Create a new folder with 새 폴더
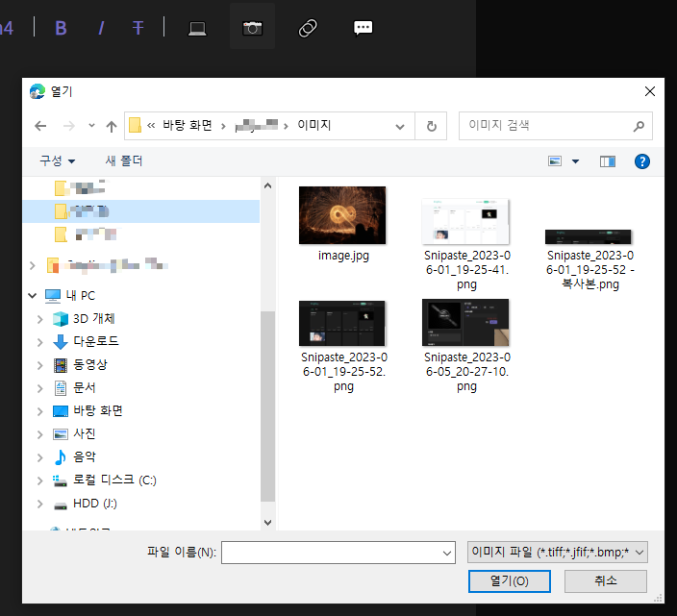The height and width of the screenshot is (616, 677). click(124, 160)
